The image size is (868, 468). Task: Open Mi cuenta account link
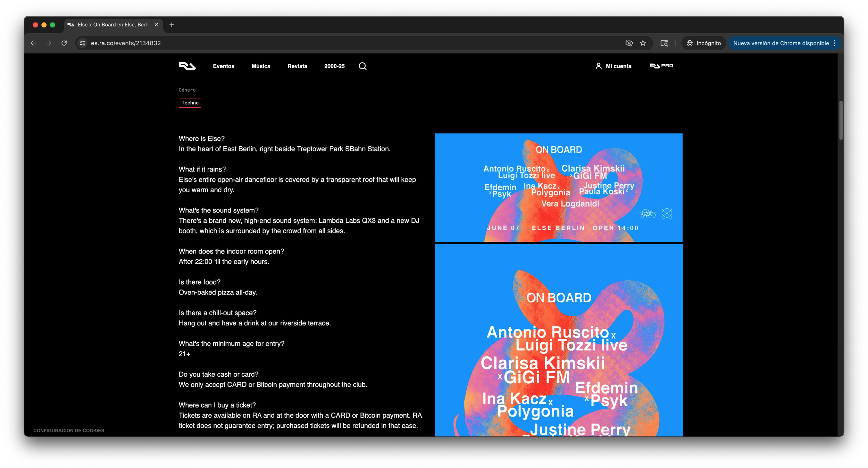[x=614, y=66]
